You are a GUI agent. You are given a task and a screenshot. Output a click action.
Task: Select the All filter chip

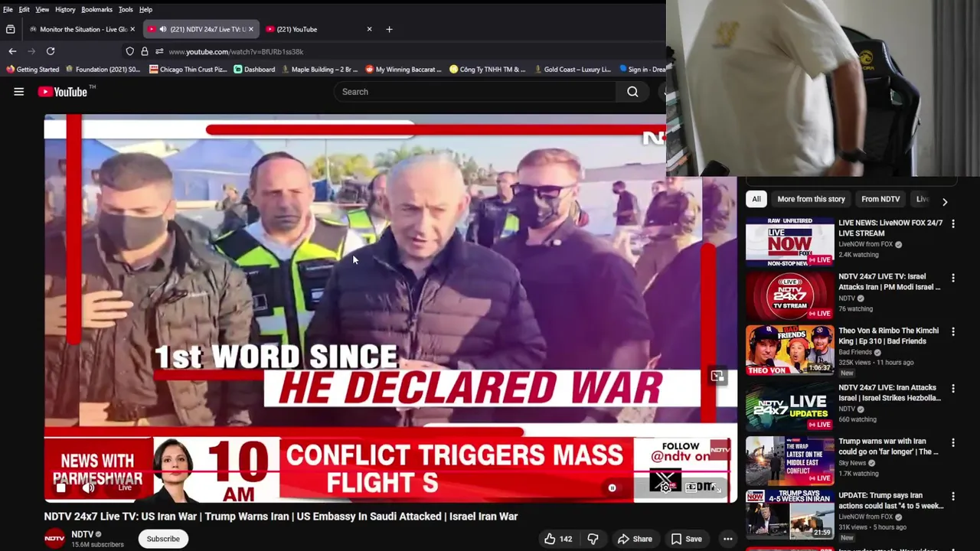(x=756, y=199)
